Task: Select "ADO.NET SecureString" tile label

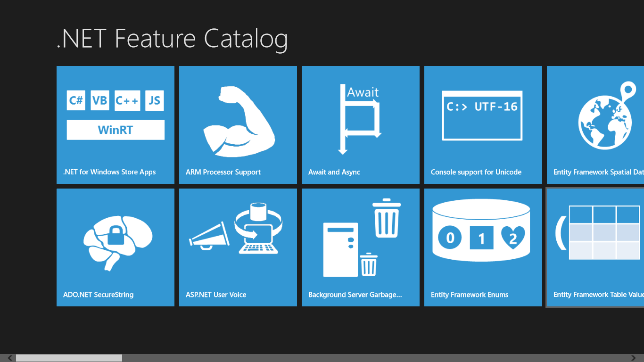Action: [99, 295]
